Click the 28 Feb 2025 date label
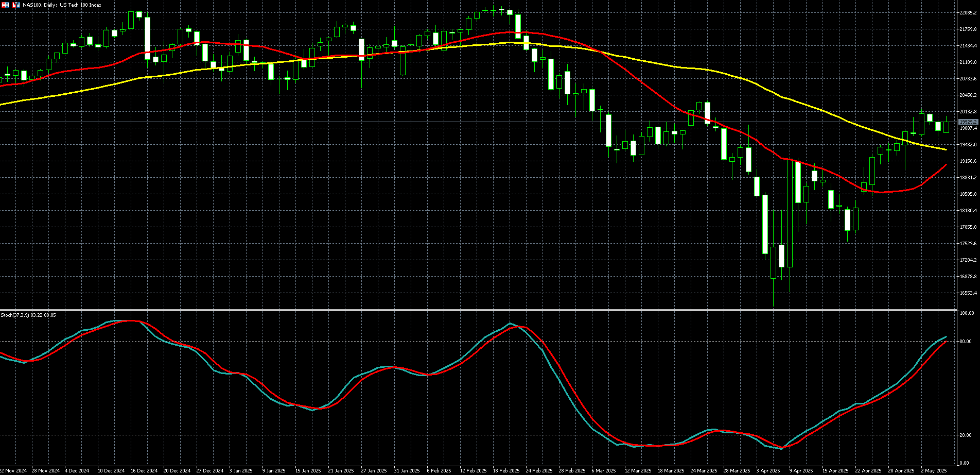This screenshot has width=980, height=475. pos(572,471)
